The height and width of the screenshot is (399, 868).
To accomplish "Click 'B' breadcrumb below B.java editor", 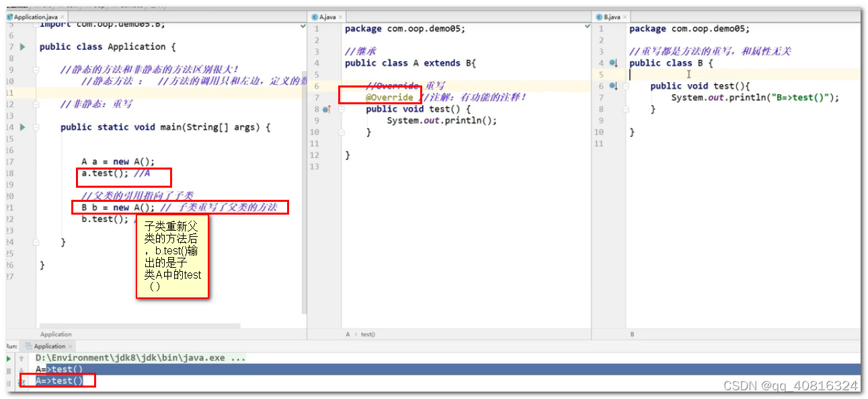I will (x=632, y=334).
